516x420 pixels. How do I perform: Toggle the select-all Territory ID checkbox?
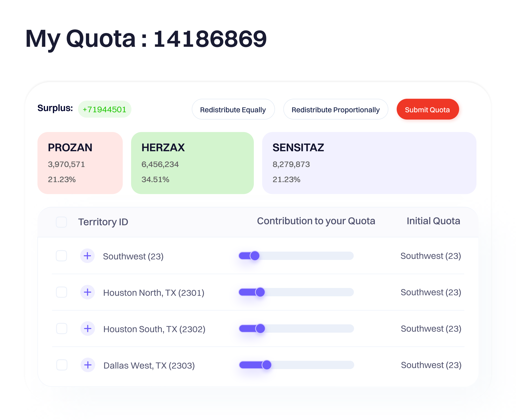(x=61, y=222)
